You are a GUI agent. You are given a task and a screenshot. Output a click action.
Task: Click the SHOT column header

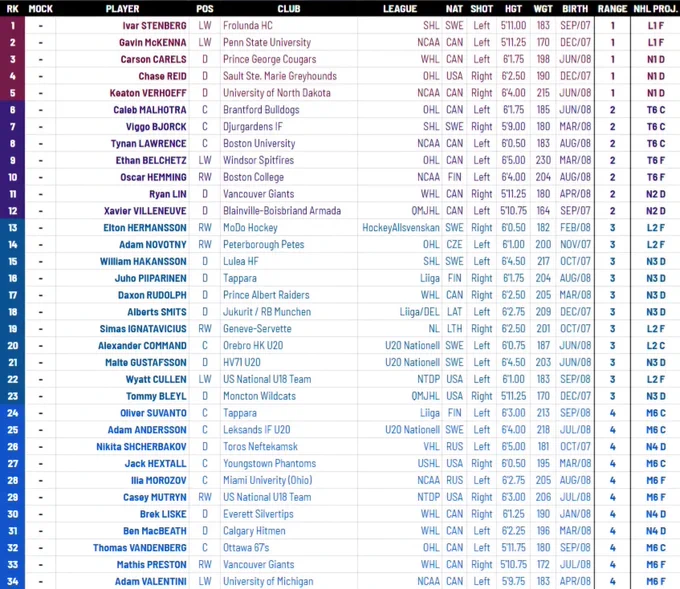click(482, 9)
